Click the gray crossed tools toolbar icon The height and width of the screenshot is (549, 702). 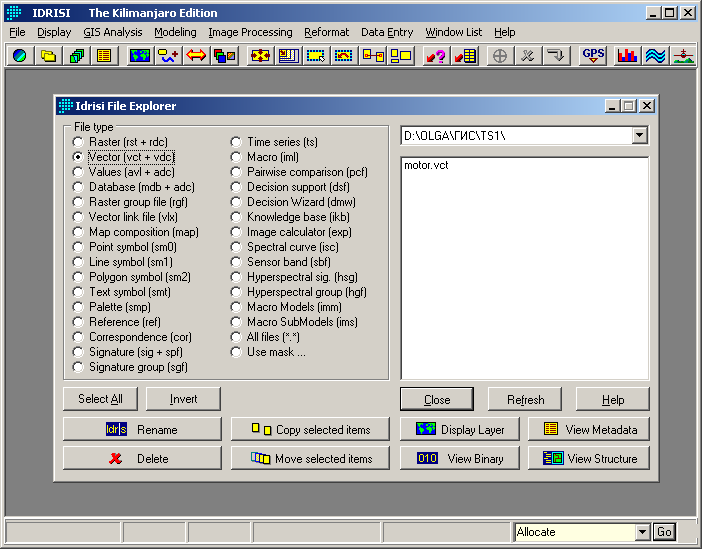coord(528,56)
